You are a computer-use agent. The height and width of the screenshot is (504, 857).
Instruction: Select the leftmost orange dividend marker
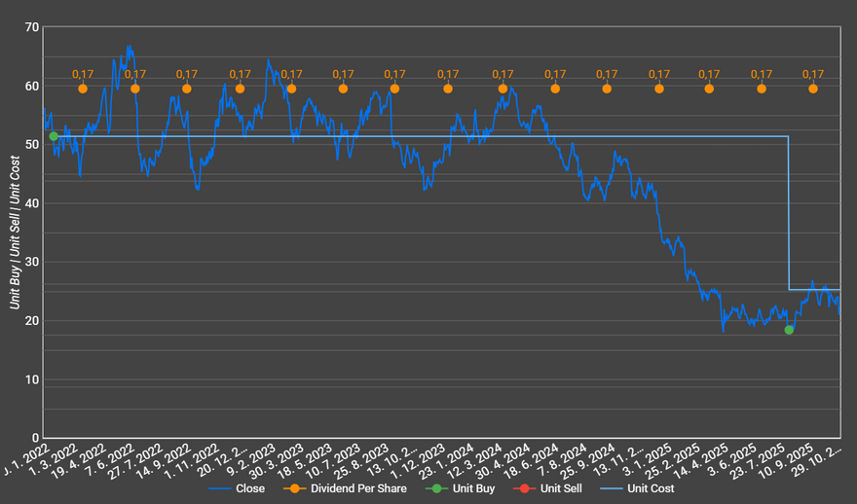pos(83,89)
